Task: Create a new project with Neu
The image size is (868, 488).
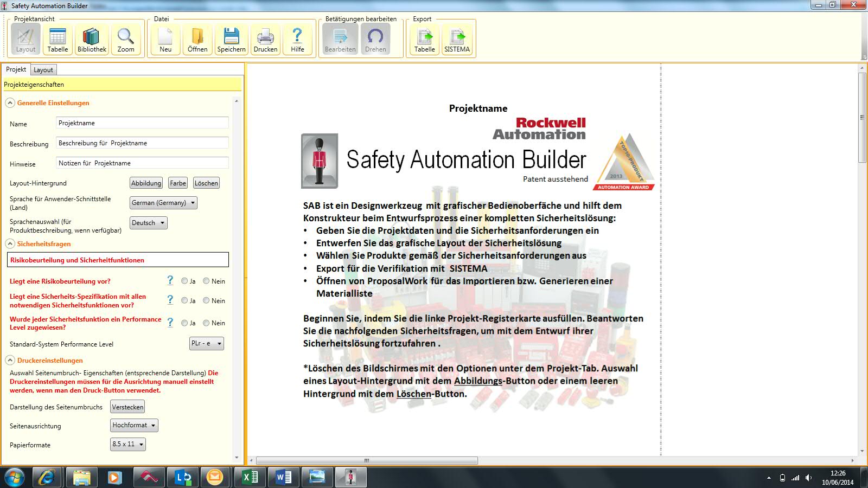Action: point(165,39)
